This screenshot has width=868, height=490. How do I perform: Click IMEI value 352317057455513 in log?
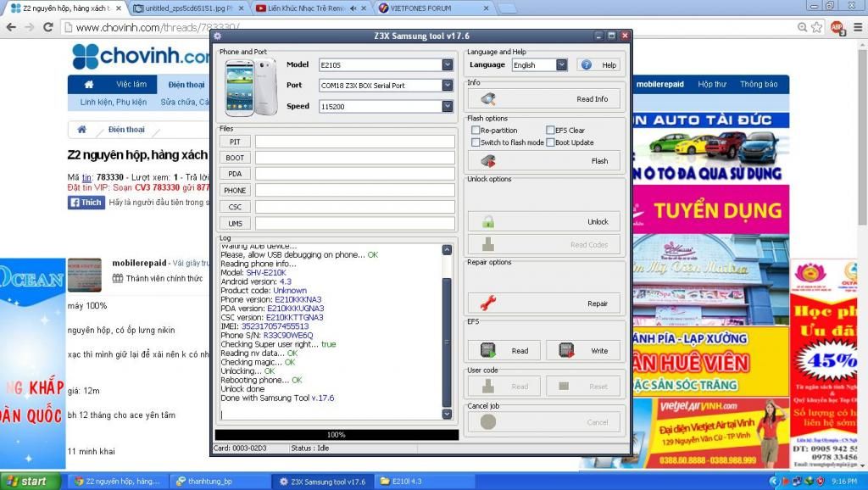tap(275, 326)
